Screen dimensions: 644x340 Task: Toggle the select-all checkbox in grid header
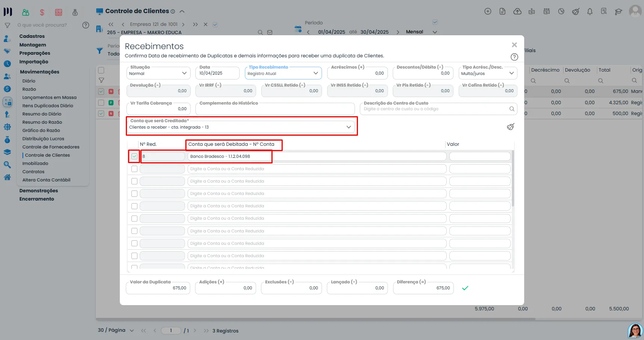coord(101,70)
